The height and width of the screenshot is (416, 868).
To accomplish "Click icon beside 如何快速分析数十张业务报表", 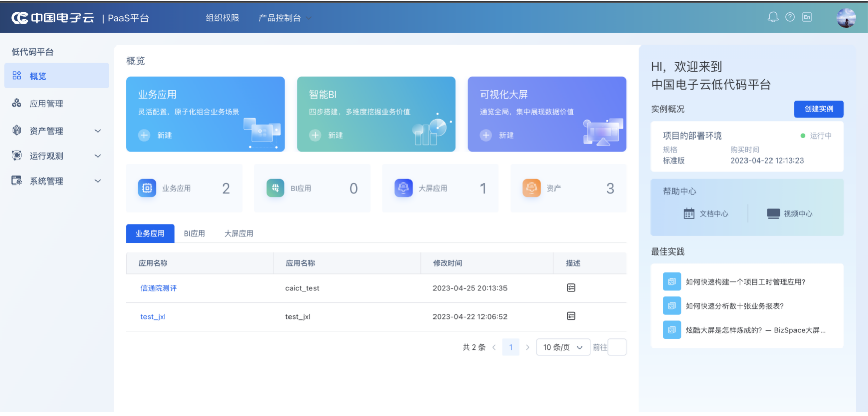I will click(671, 306).
